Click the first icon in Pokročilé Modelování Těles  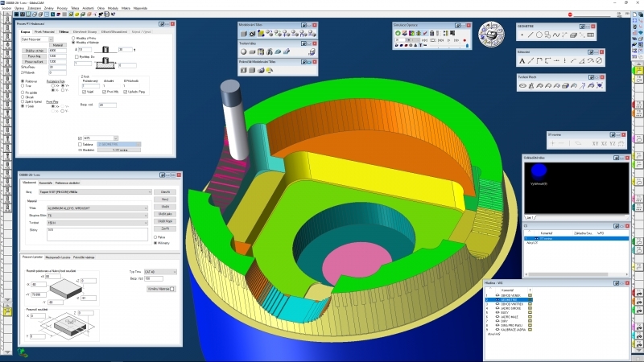point(245,71)
